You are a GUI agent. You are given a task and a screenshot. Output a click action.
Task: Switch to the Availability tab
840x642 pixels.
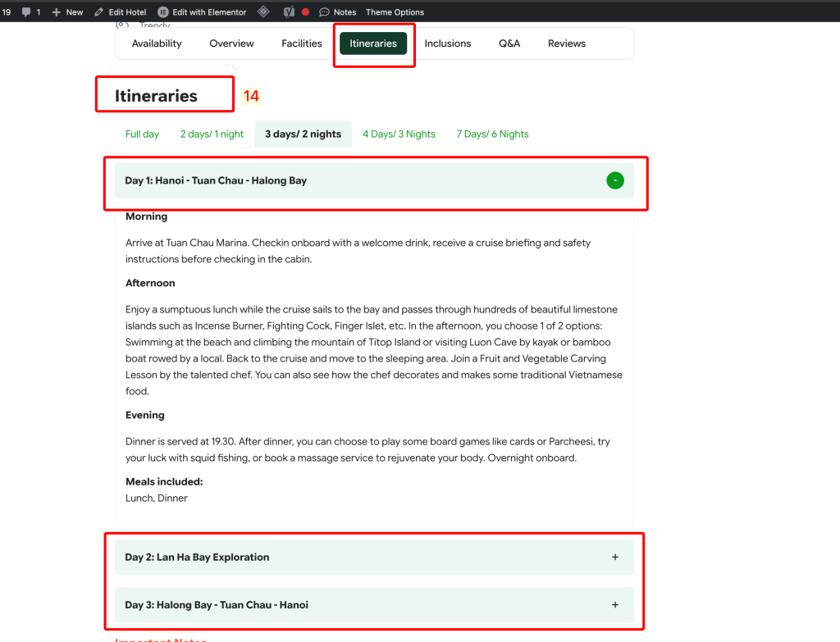(157, 43)
